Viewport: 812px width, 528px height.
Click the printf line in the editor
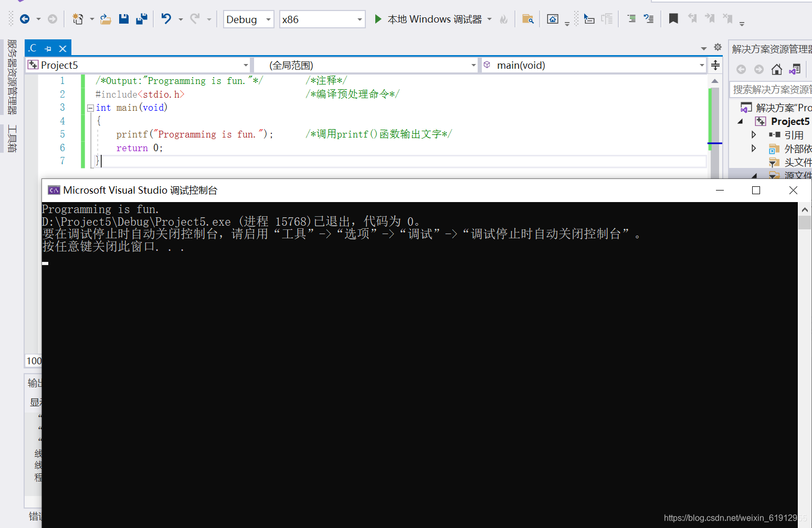(195, 134)
